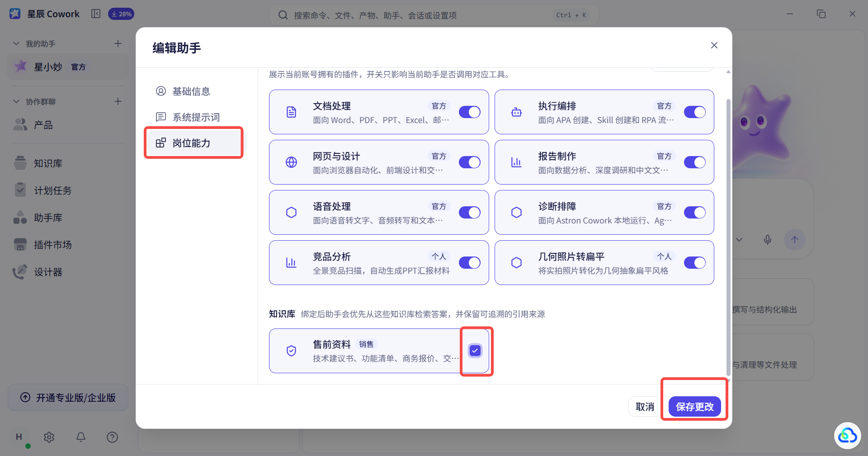Toggle the 诊断排障 switch
The image size is (868, 456).
694,213
